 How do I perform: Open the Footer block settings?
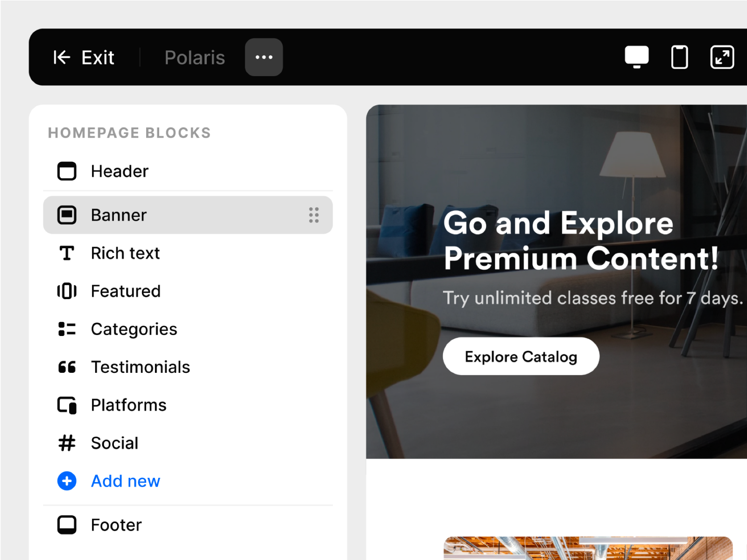click(116, 525)
